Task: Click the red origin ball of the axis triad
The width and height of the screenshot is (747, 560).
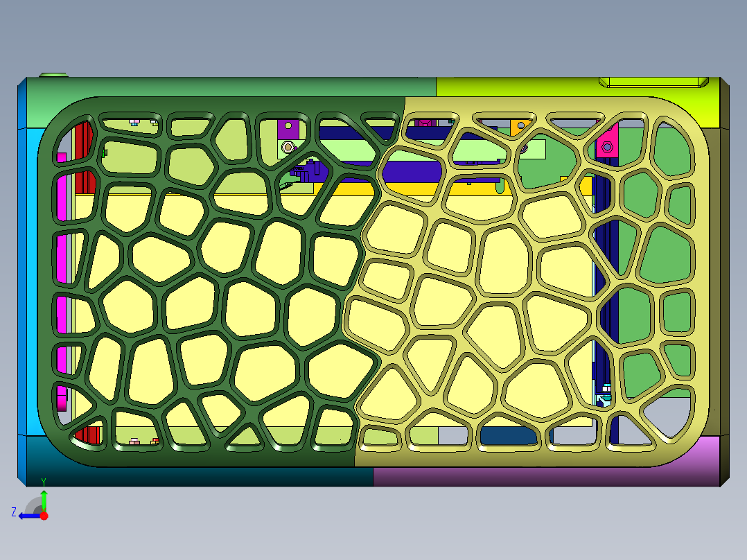Action: [x=44, y=516]
